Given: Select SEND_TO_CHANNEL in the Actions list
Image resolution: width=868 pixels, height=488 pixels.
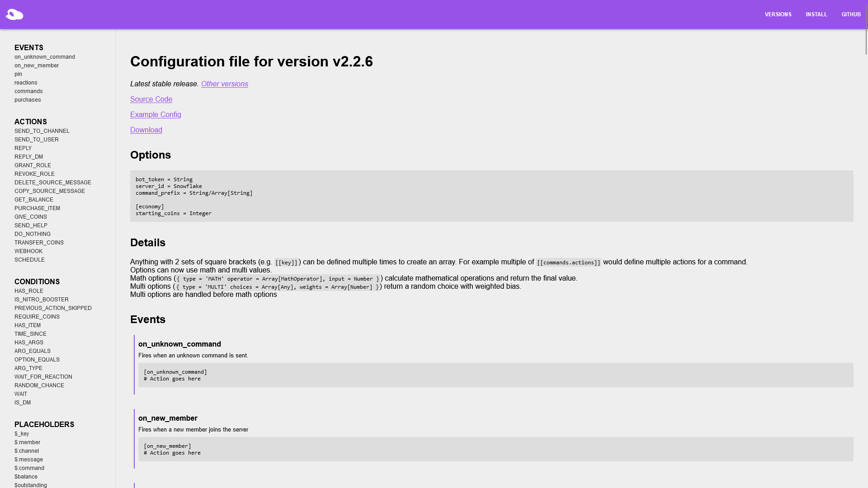Looking at the screenshot, I should point(42,131).
